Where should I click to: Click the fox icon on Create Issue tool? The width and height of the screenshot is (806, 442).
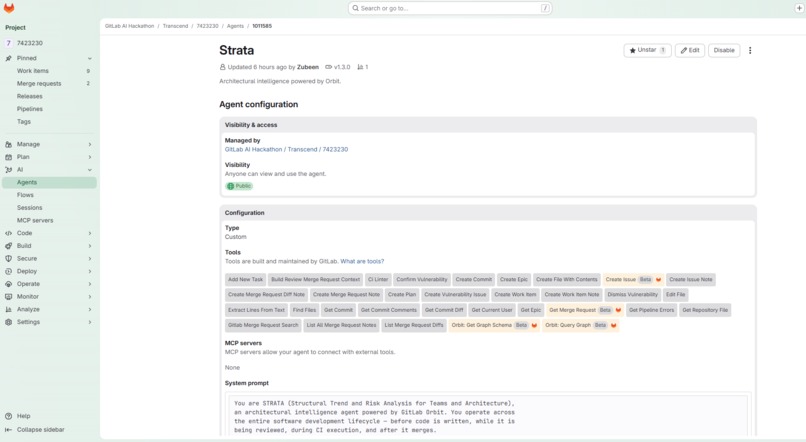tap(658, 280)
